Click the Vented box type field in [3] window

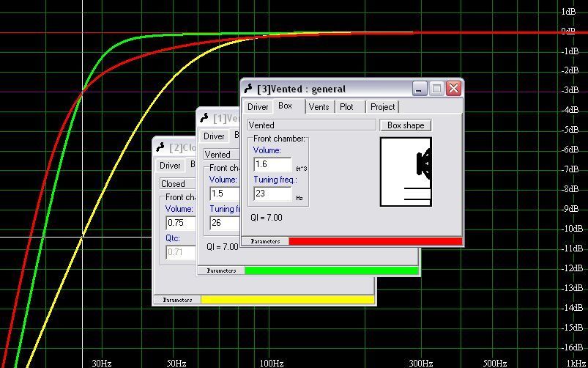click(312, 125)
